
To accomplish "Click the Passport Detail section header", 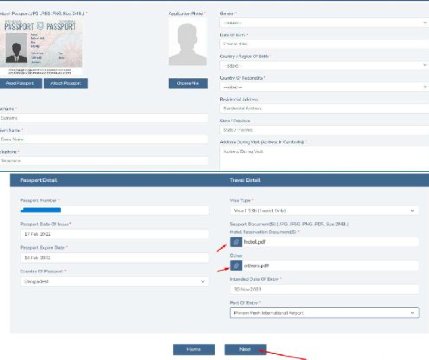I will coord(39,180).
